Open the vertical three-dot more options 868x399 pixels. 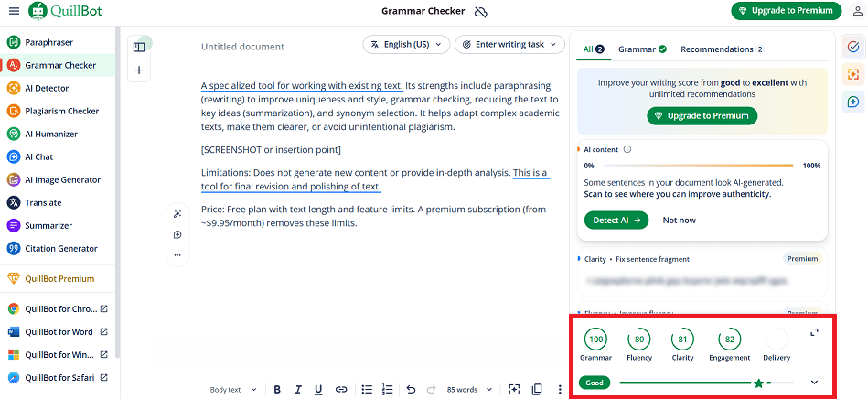coord(560,390)
